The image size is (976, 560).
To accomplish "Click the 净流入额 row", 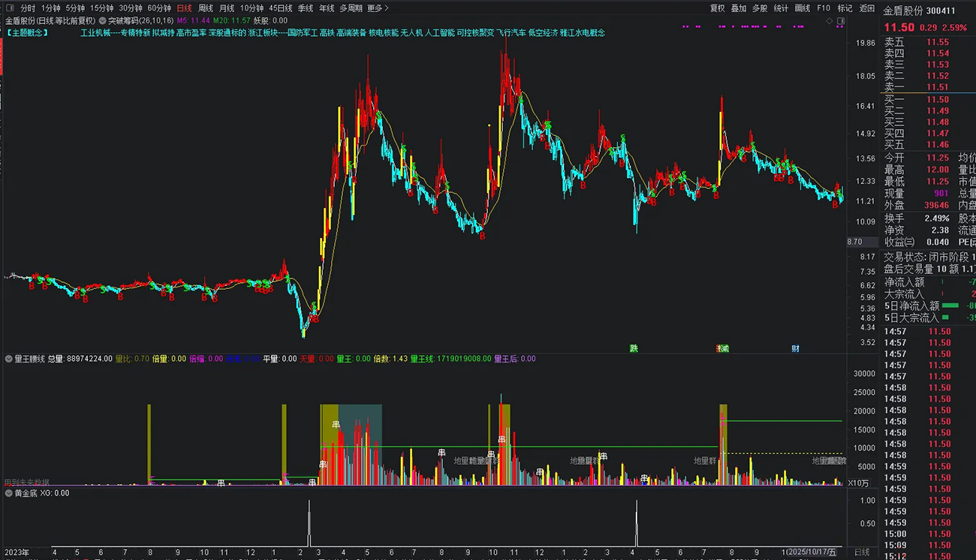I will tap(928, 282).
